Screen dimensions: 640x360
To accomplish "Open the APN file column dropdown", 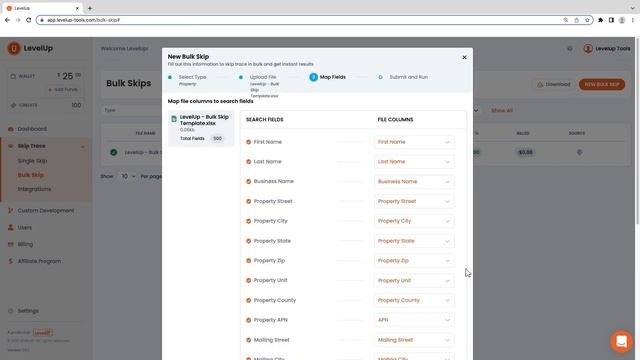I will pyautogui.click(x=413, y=320).
